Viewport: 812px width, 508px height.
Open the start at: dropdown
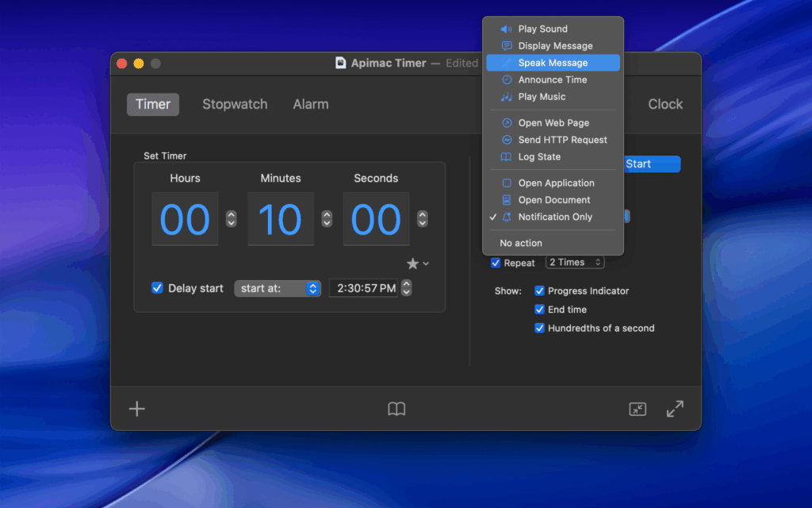pyautogui.click(x=278, y=288)
